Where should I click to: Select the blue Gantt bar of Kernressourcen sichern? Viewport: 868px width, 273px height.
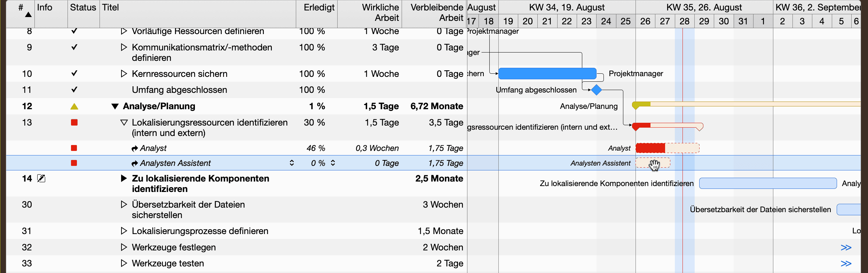click(547, 74)
